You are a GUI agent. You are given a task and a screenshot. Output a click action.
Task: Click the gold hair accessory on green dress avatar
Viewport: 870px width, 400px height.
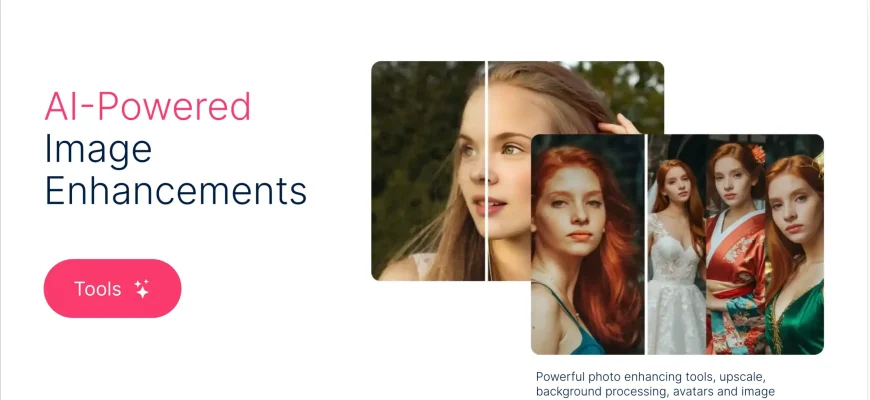pos(818,164)
